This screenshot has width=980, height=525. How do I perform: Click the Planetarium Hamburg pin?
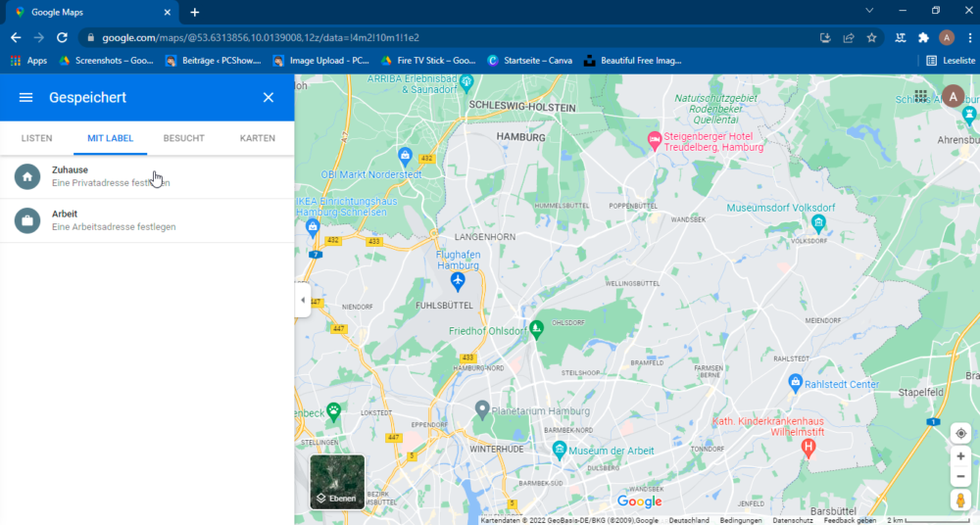pos(481,410)
